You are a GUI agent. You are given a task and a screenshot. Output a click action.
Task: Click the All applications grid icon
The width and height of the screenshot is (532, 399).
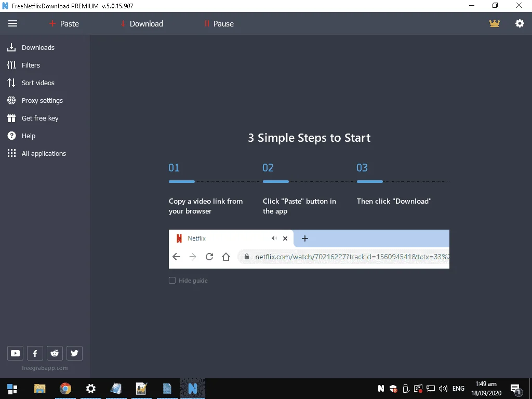(11, 153)
